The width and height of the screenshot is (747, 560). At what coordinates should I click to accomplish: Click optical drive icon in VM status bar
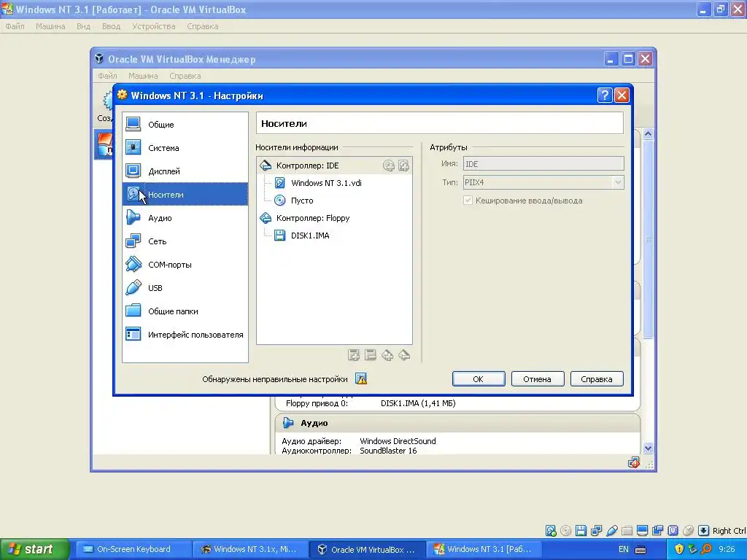tap(565, 531)
